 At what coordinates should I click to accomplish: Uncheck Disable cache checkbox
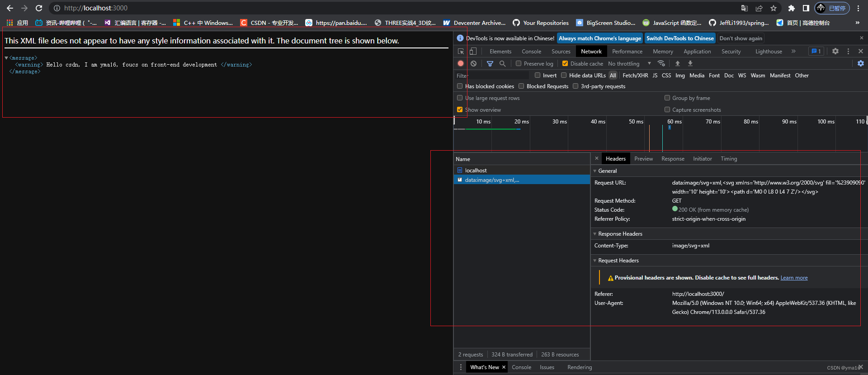pos(565,63)
